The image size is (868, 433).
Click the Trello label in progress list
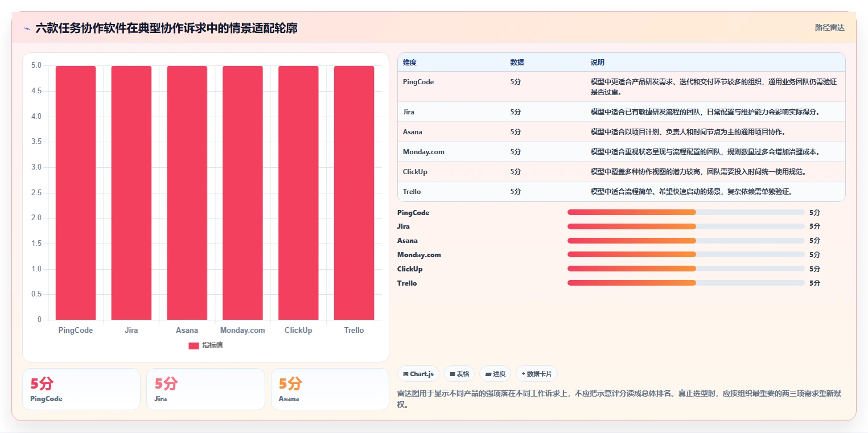click(x=407, y=283)
